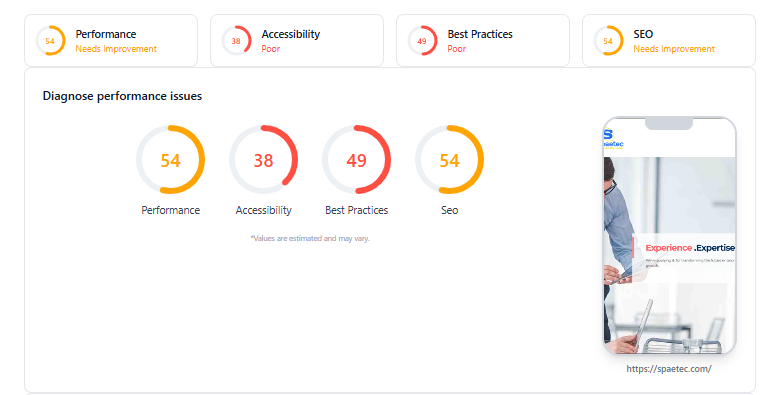Open the Performance tab card
This screenshot has width=761, height=395.
[111, 41]
